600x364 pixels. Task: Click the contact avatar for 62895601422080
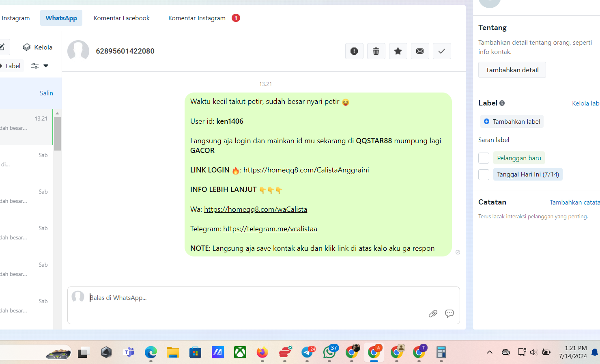click(78, 51)
